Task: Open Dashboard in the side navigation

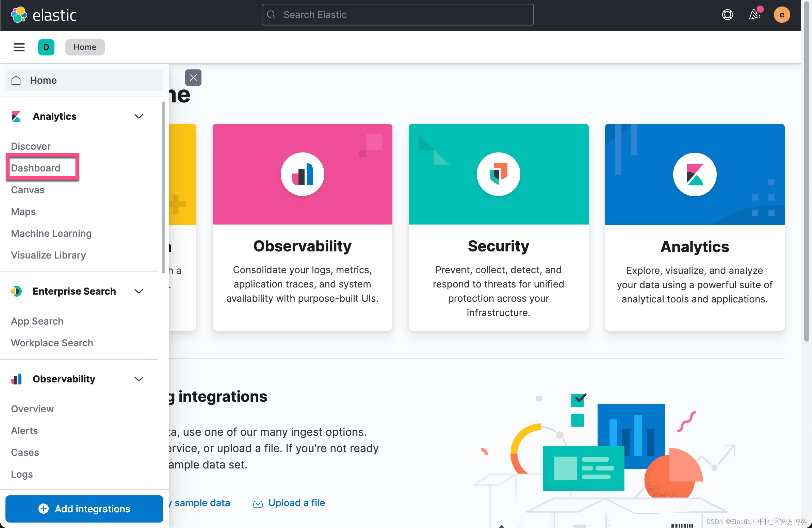Action: (35, 168)
